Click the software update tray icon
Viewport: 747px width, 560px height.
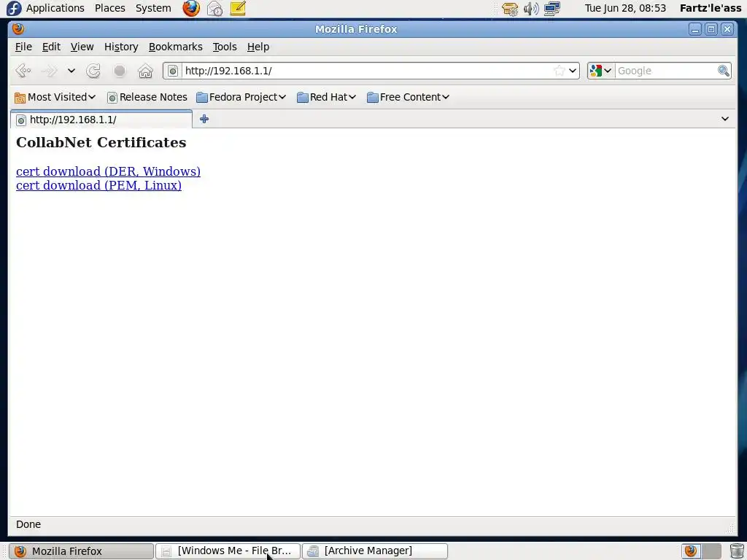(510, 9)
